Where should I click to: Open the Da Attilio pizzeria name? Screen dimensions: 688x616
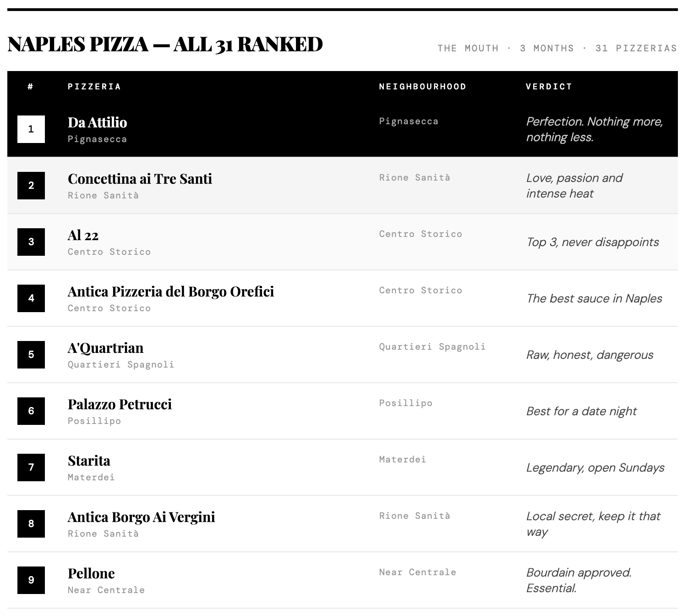(98, 122)
